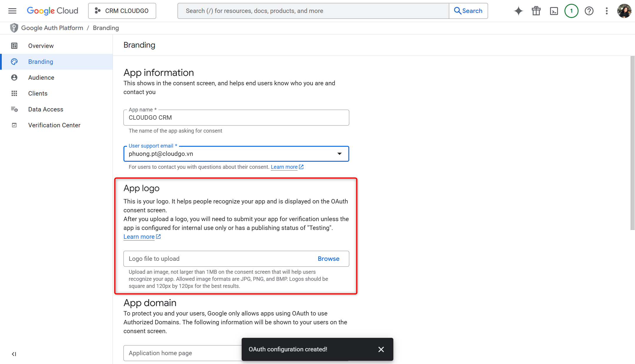635x364 pixels.
Task: Open the help question mark icon
Action: (x=589, y=11)
